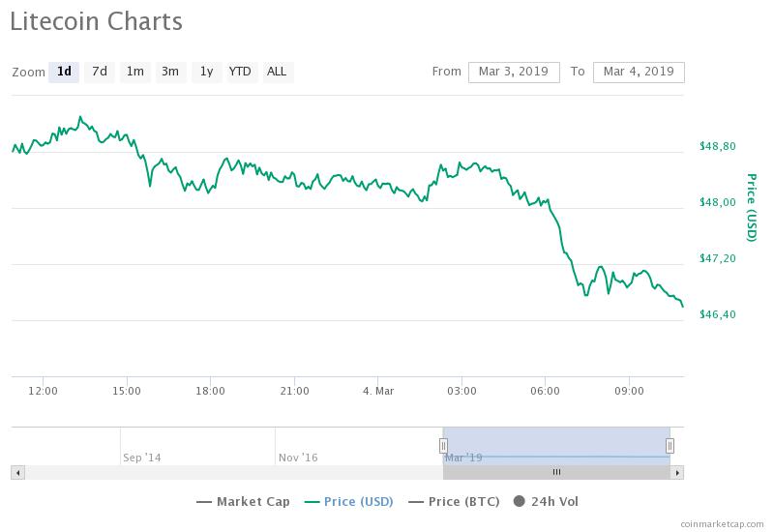774x532 pixels.
Task: Toggle Price (USD) series visibility
Action: (349, 501)
